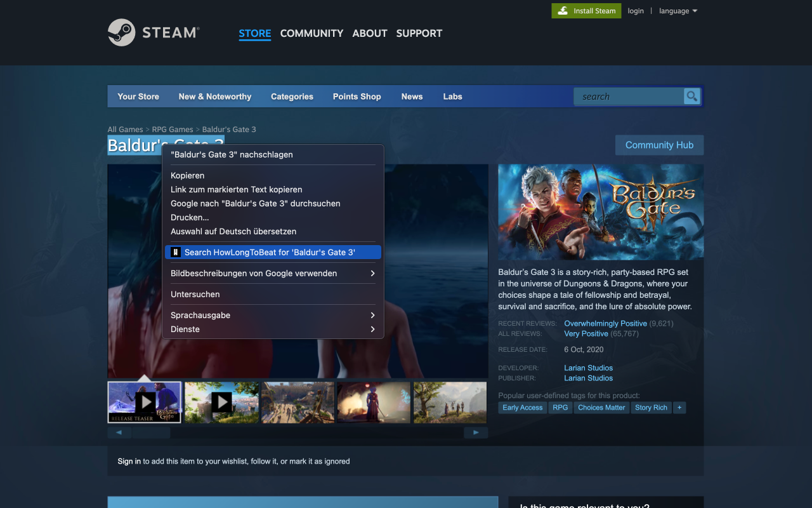The height and width of the screenshot is (508, 812).
Task: Expand Bildbeschreibungen von Google verwenden submenu
Action: (273, 273)
